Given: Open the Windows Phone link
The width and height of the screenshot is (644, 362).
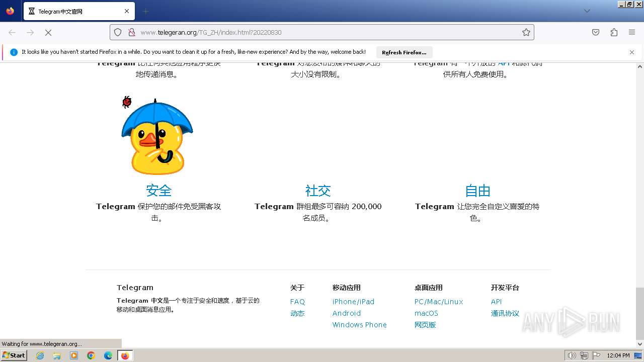Looking at the screenshot, I should click(x=360, y=325).
